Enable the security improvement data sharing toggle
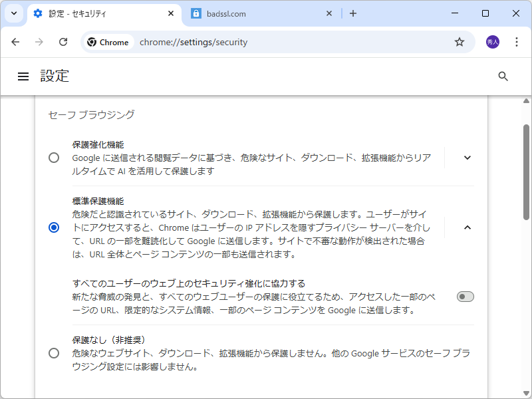Viewport: 532px width, 399px height. (x=465, y=296)
